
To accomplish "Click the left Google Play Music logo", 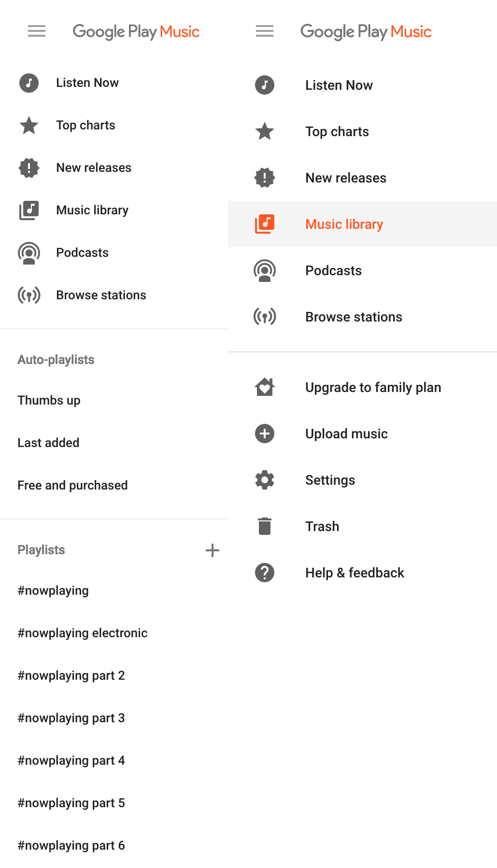I will 136,32.
